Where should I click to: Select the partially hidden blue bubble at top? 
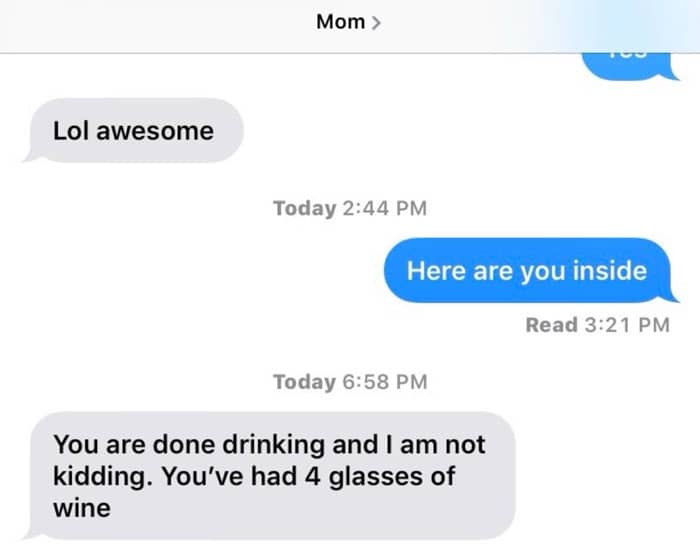[630, 63]
